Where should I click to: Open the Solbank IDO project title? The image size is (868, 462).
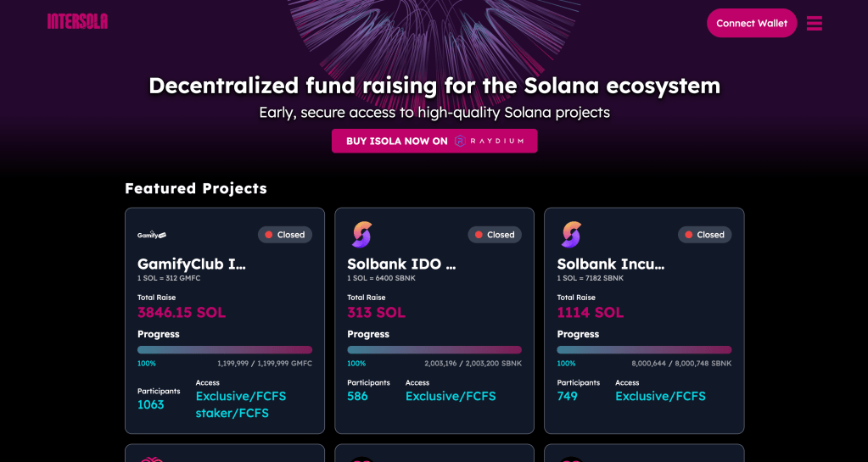pyautogui.click(x=401, y=264)
